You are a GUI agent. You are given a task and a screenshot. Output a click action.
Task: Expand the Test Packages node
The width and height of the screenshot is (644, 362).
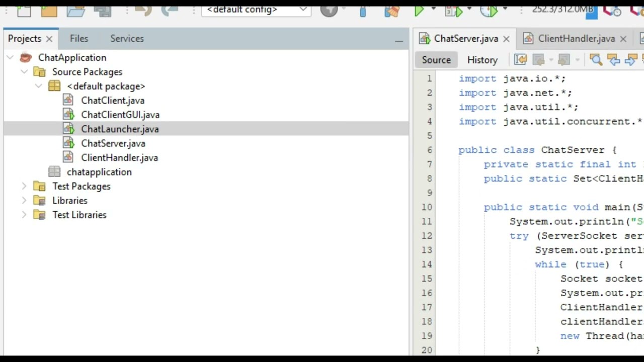tap(24, 186)
